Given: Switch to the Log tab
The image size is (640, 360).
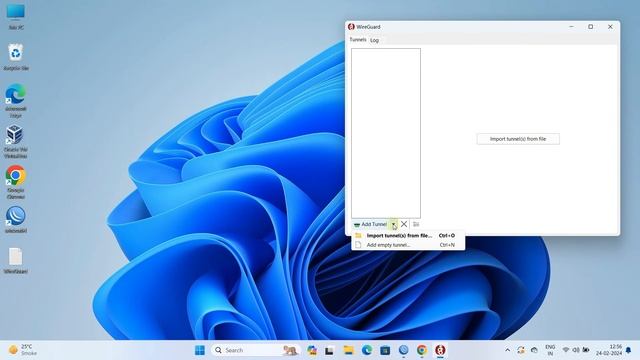Looking at the screenshot, I should 374,40.
